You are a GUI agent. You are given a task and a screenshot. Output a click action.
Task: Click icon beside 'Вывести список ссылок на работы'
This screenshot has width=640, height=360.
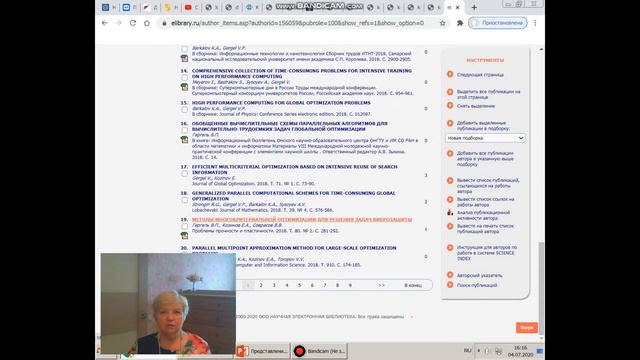450,199
